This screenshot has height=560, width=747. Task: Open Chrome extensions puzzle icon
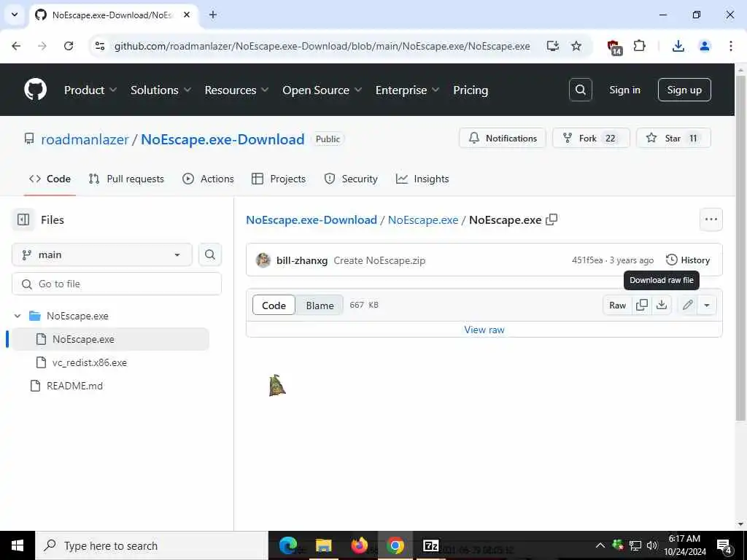[639, 46]
